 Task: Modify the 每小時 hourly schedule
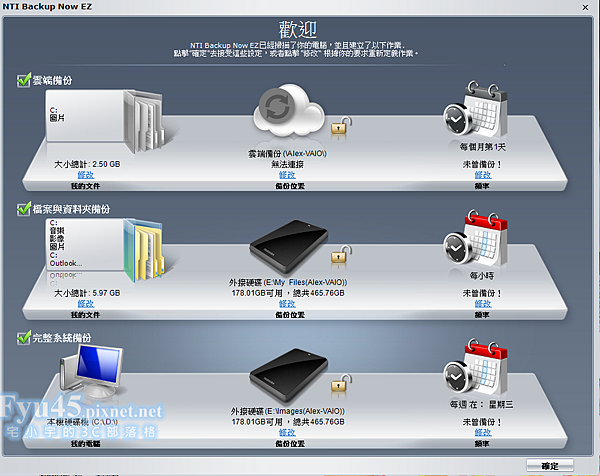[483, 303]
